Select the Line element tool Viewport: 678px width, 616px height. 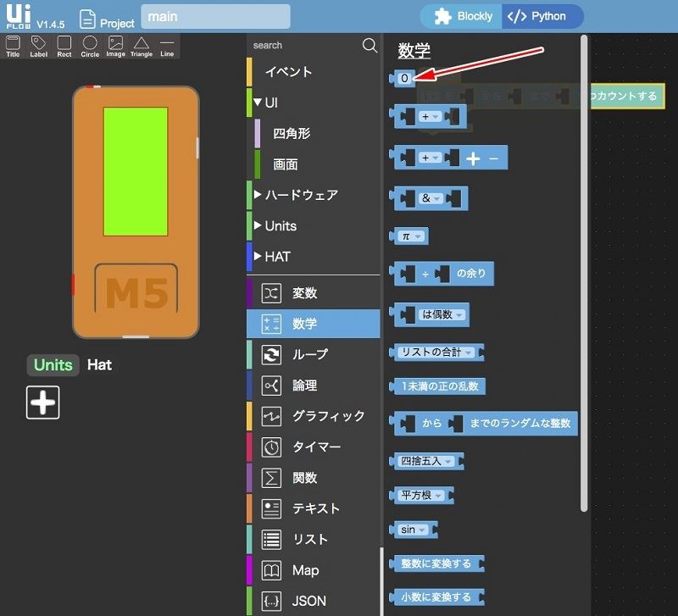167,46
